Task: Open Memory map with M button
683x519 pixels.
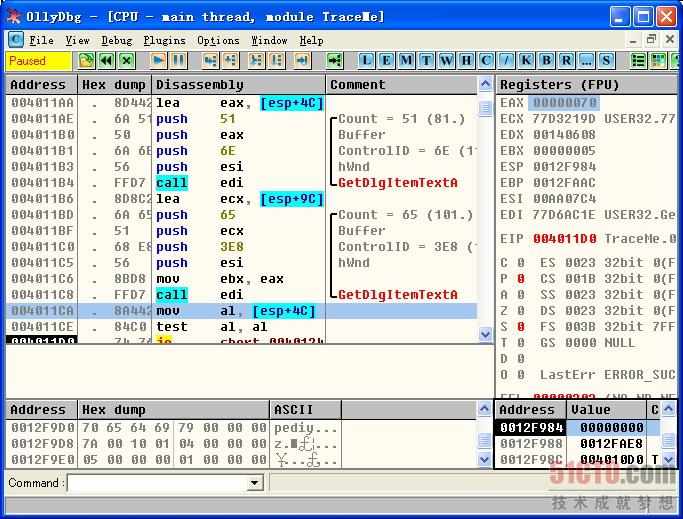Action: (x=406, y=60)
